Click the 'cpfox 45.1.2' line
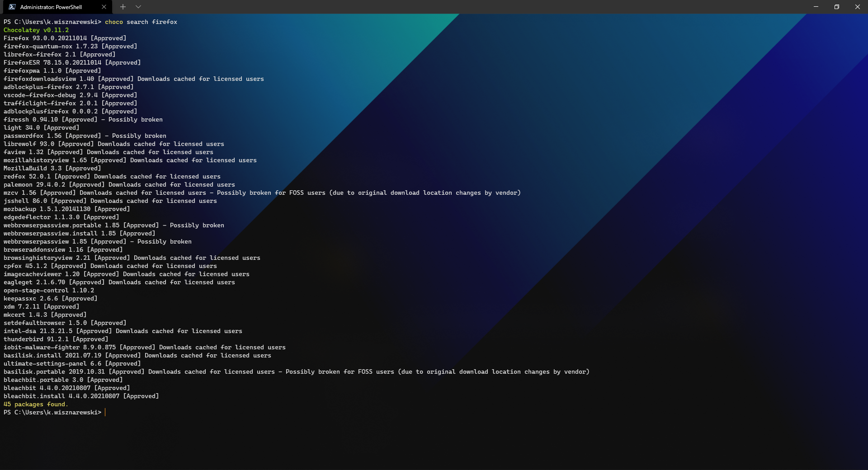 (x=110, y=266)
